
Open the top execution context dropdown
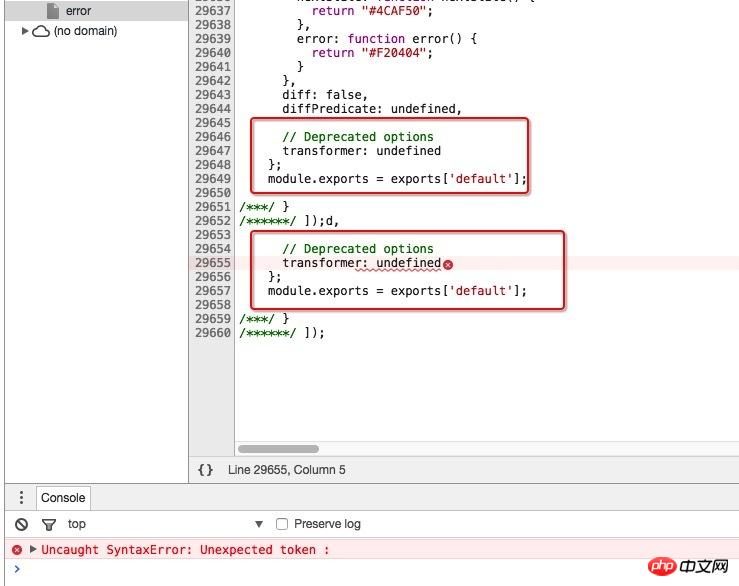(x=165, y=524)
